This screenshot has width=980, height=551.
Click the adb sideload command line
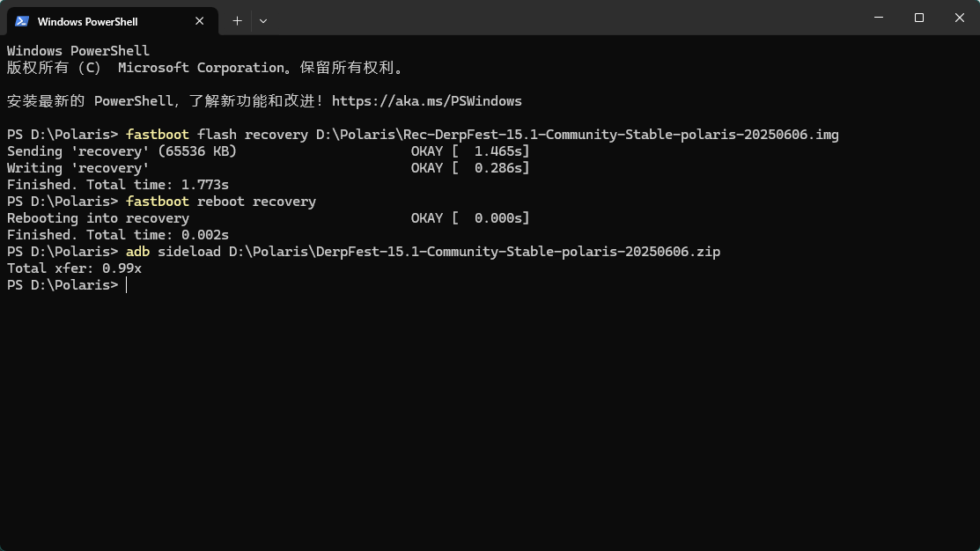[424, 252]
